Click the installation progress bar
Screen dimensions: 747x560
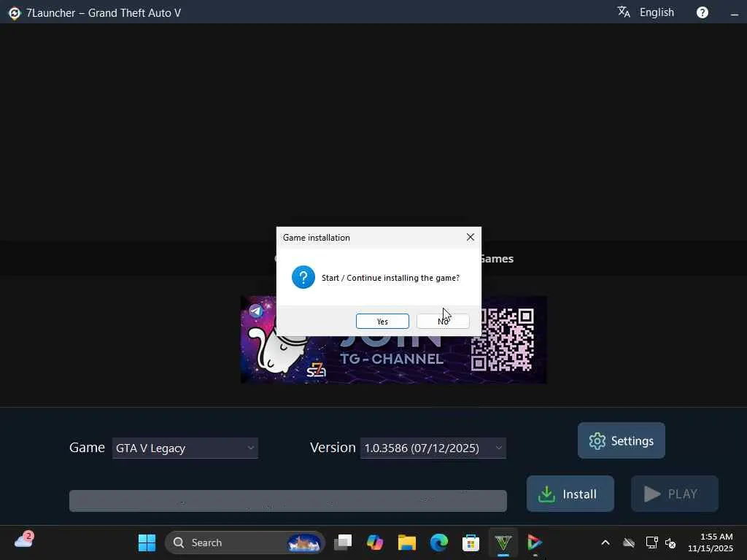[x=287, y=501]
